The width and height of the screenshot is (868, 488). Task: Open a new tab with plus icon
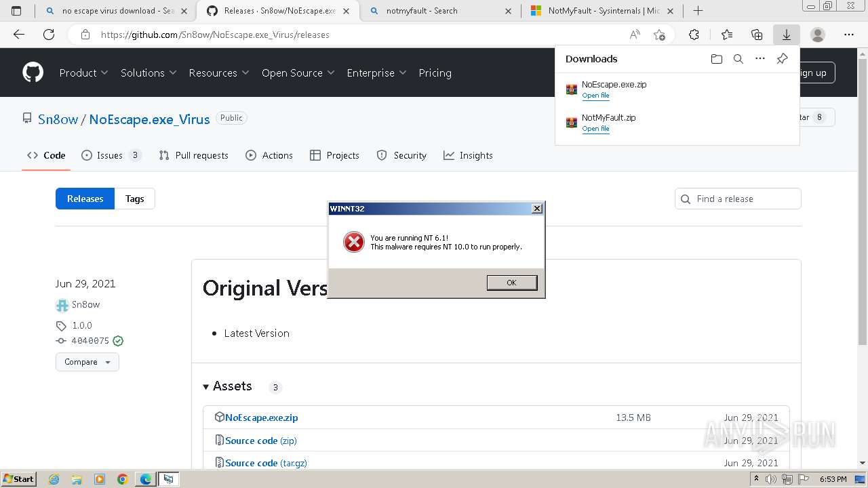click(x=698, y=11)
